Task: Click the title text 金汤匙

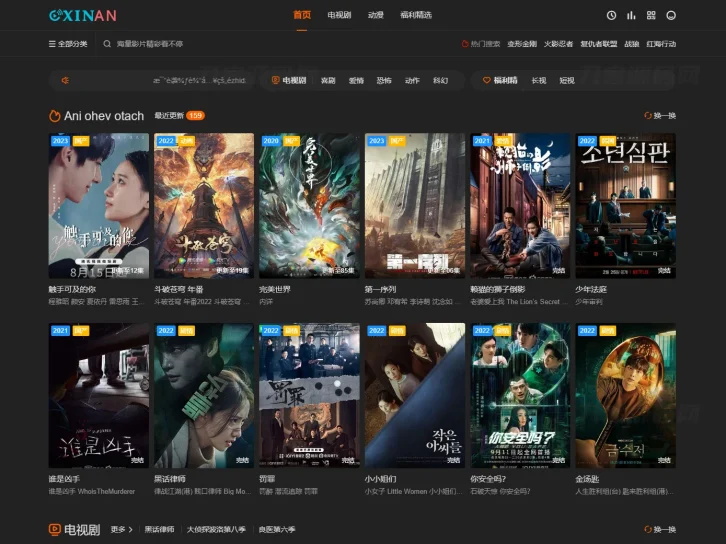Action: pos(587,479)
